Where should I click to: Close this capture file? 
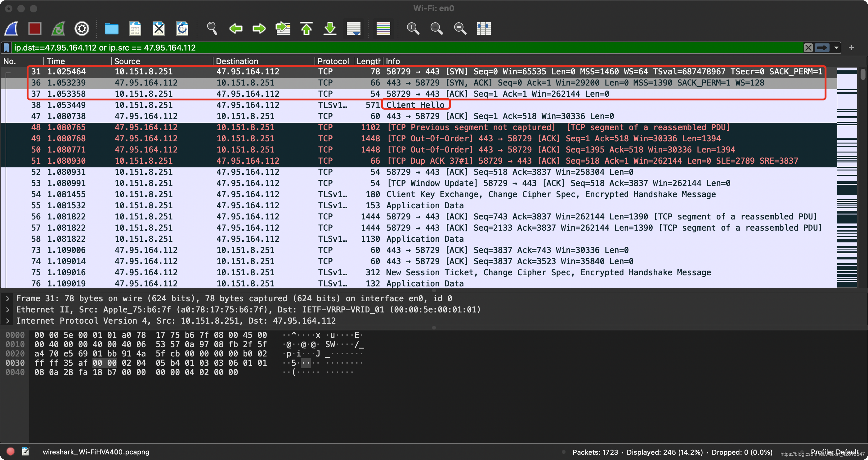[159, 29]
